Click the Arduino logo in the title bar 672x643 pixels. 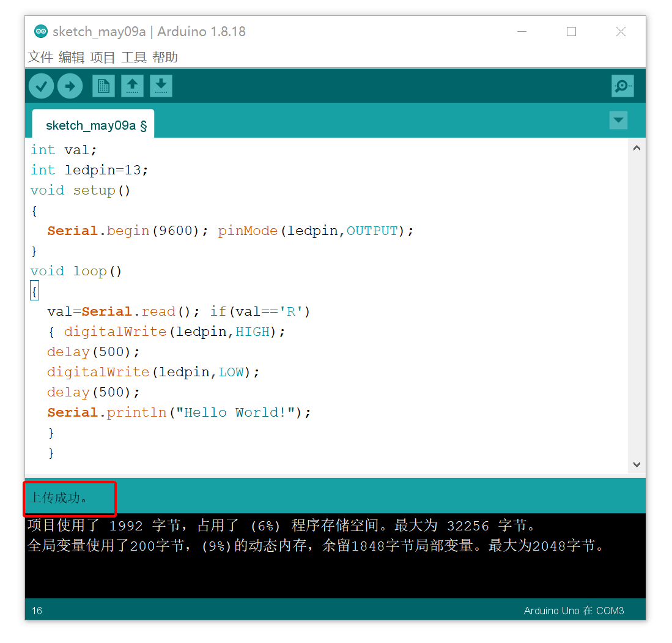pos(40,31)
